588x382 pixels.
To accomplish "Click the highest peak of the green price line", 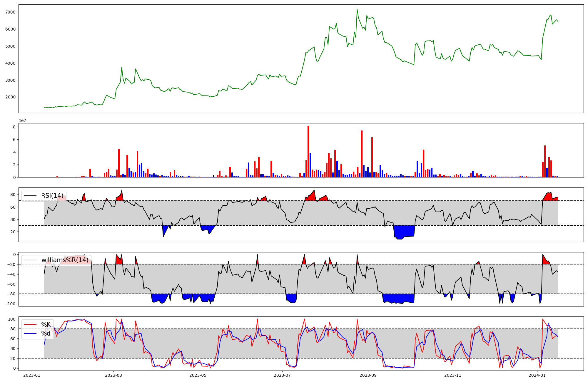I will 357,10.
